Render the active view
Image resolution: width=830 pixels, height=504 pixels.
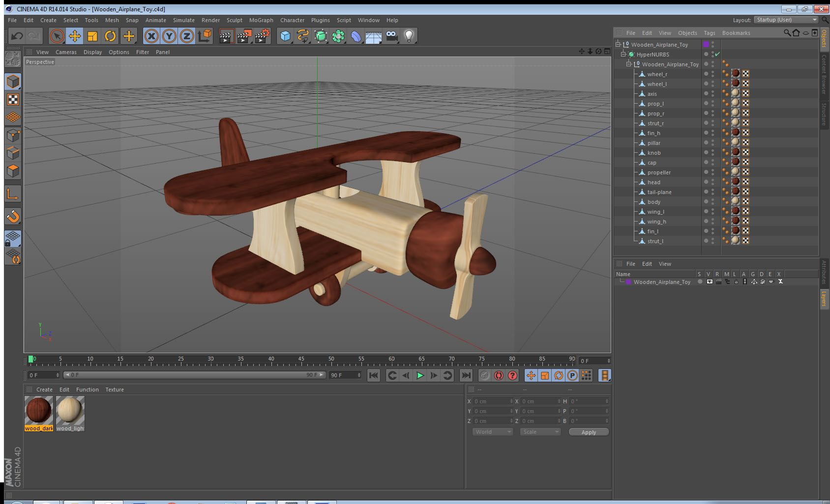(x=226, y=36)
